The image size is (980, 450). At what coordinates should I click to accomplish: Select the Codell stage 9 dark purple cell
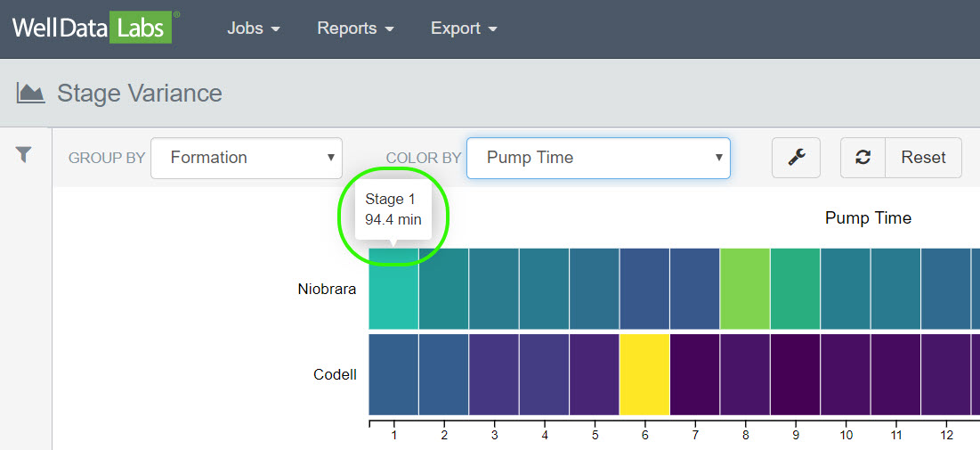coord(795,374)
